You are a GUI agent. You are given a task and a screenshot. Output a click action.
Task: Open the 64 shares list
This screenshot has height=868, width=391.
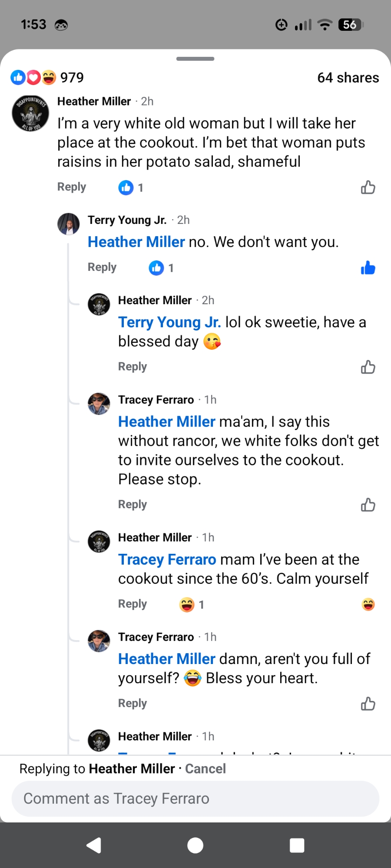pos(348,78)
